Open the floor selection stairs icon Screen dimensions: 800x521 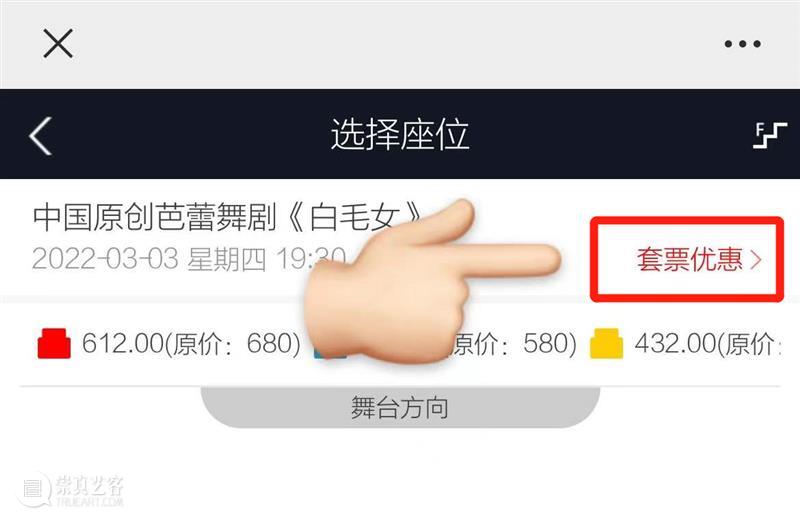click(x=769, y=135)
